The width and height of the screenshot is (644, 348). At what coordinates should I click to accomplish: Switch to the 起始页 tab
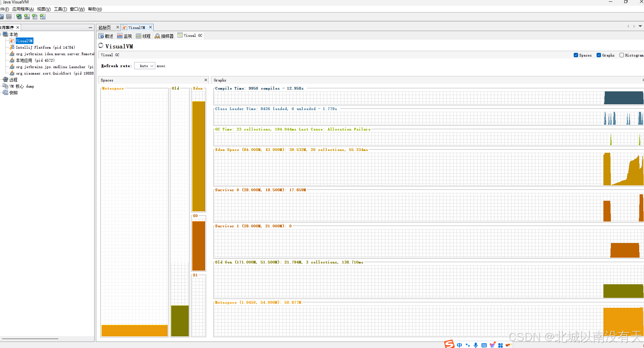click(105, 28)
